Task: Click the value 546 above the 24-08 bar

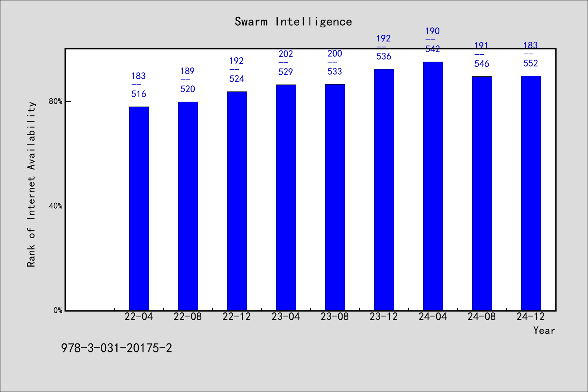Action: tap(482, 64)
